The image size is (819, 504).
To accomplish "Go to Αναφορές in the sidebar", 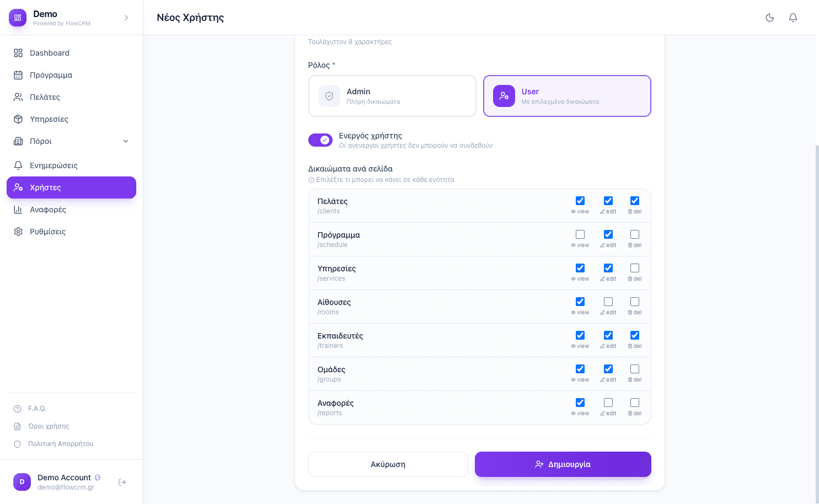I will click(x=71, y=210).
